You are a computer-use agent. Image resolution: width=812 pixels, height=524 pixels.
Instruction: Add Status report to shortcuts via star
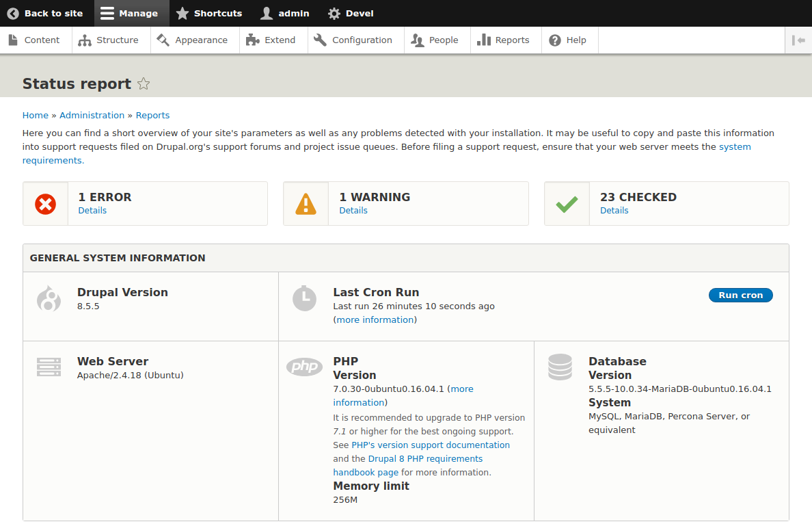(144, 83)
